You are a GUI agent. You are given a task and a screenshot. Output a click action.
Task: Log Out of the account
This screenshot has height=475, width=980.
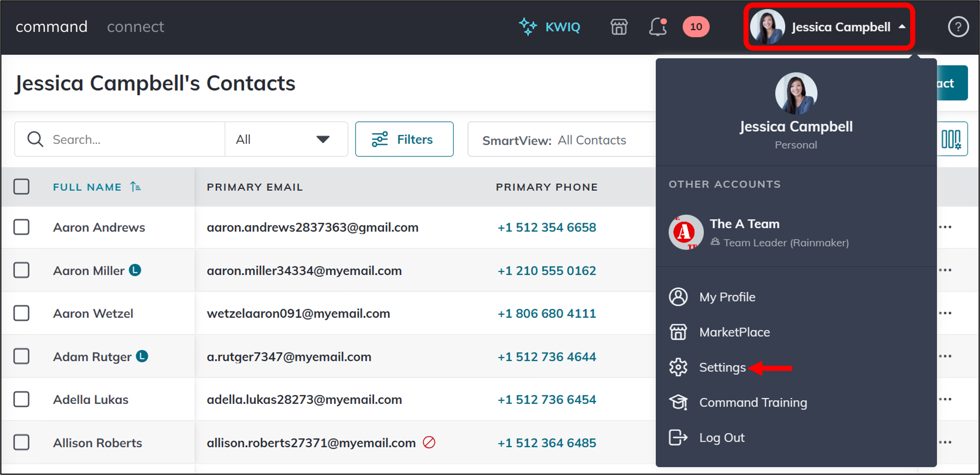click(x=721, y=437)
